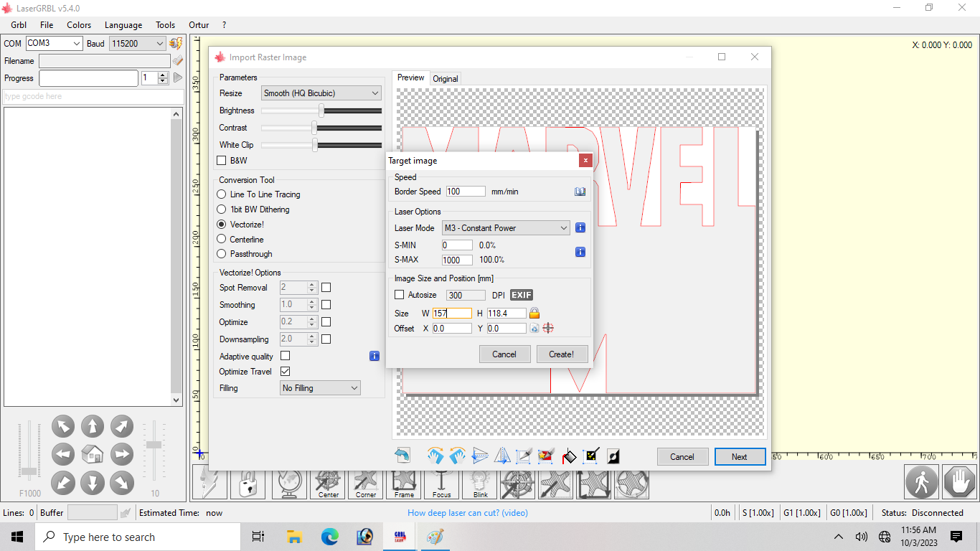Expand the Baud rate dropdown
The image size is (980, 551).
(138, 43)
